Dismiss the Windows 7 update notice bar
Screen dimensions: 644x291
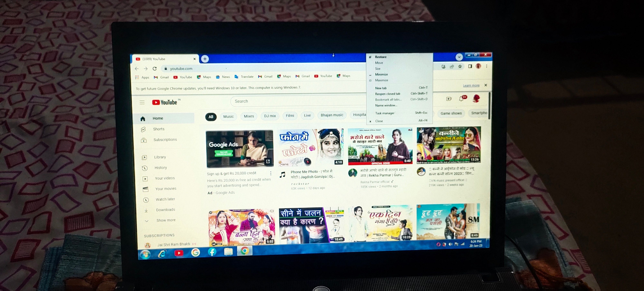[x=486, y=85]
